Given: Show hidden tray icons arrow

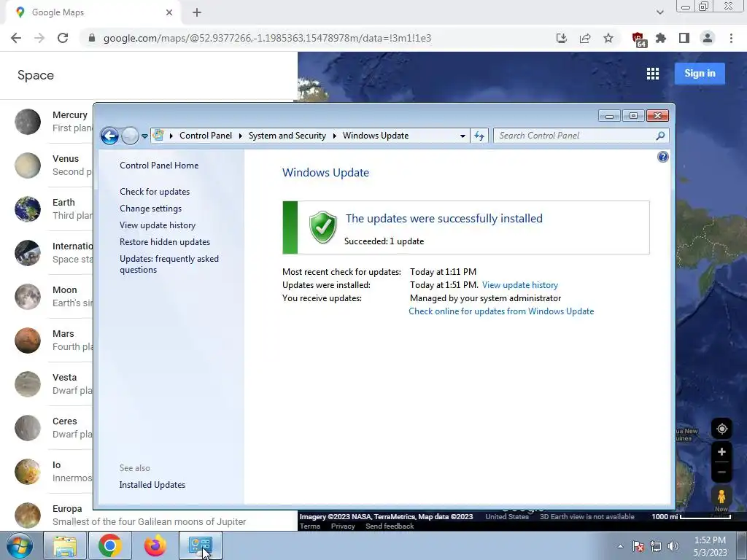Looking at the screenshot, I should (620, 546).
